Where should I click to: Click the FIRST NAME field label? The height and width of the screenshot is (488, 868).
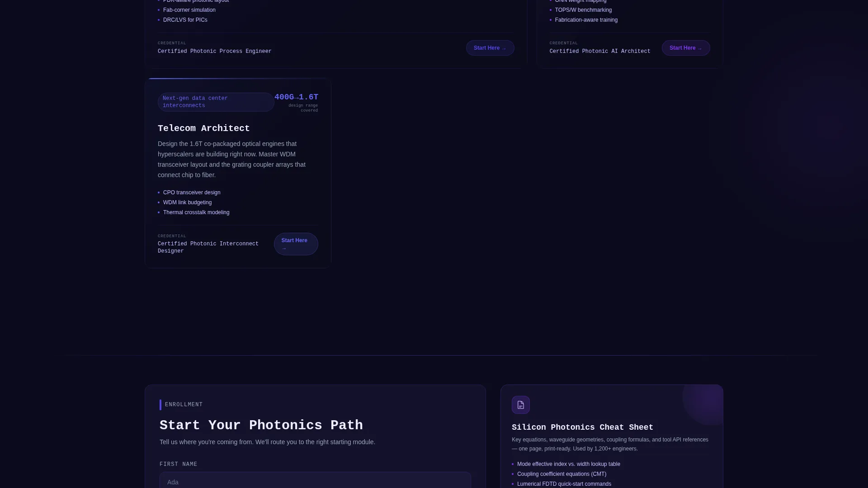pos(178,465)
